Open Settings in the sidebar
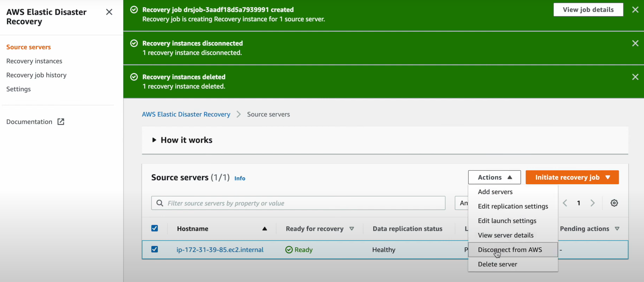Viewport: 644px width, 282px height. tap(19, 89)
